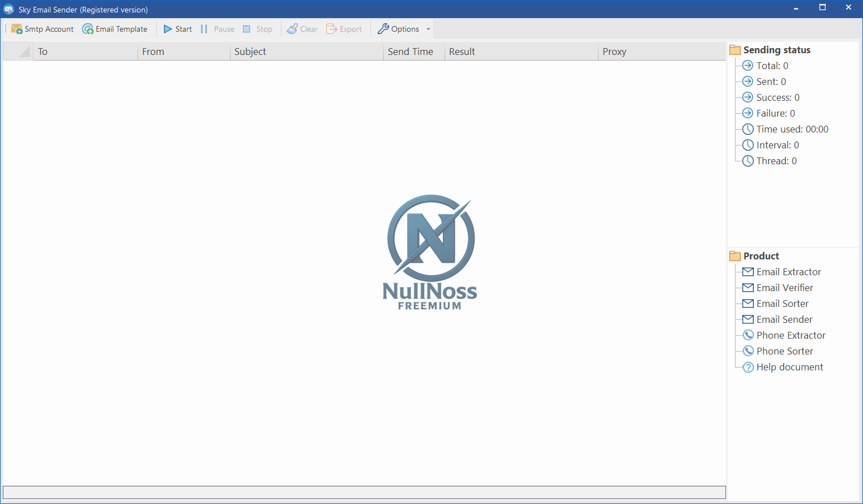Open the Email Extractor product link

788,272
